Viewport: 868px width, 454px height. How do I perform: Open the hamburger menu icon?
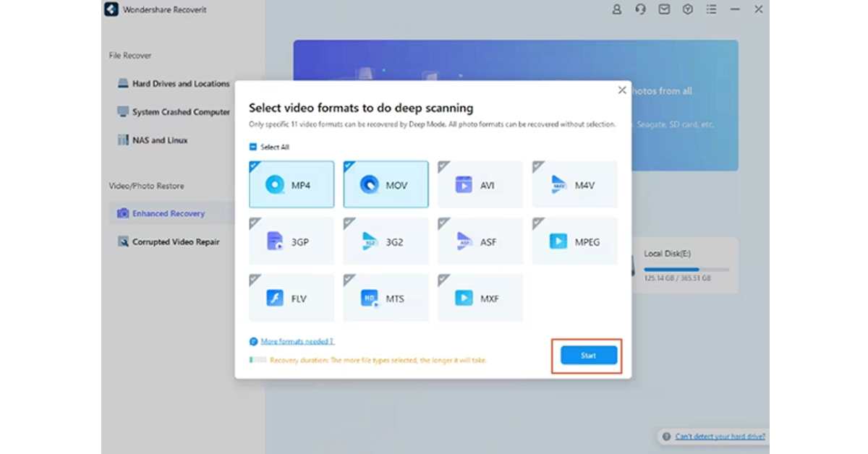point(712,9)
